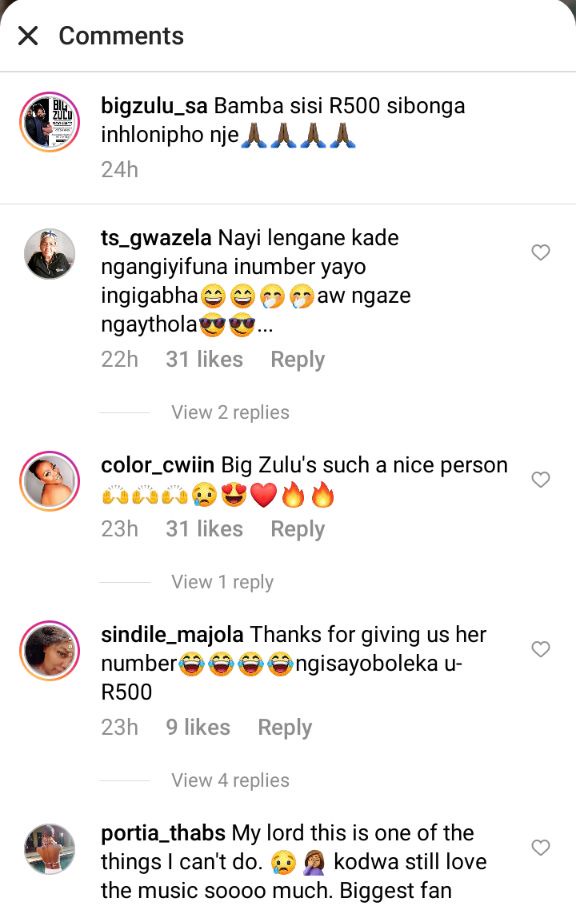Expand View 4 replies under sindile_majola
The height and width of the screenshot is (912, 576).
230,780
